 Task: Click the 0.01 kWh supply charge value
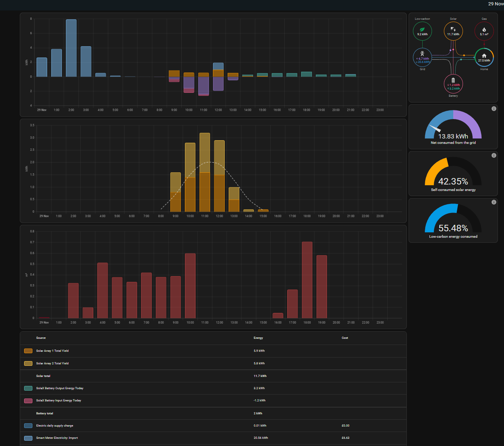260,425
